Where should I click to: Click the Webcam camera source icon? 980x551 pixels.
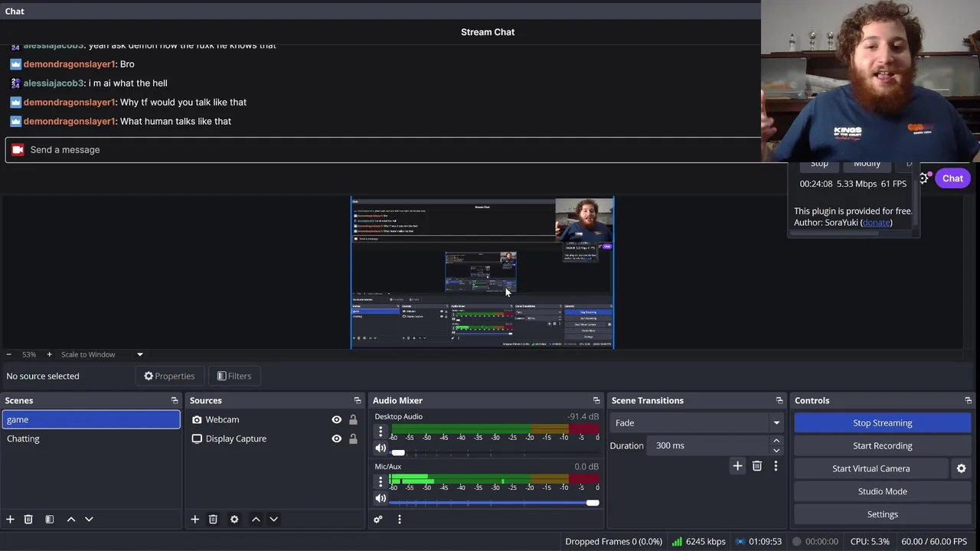(x=197, y=419)
